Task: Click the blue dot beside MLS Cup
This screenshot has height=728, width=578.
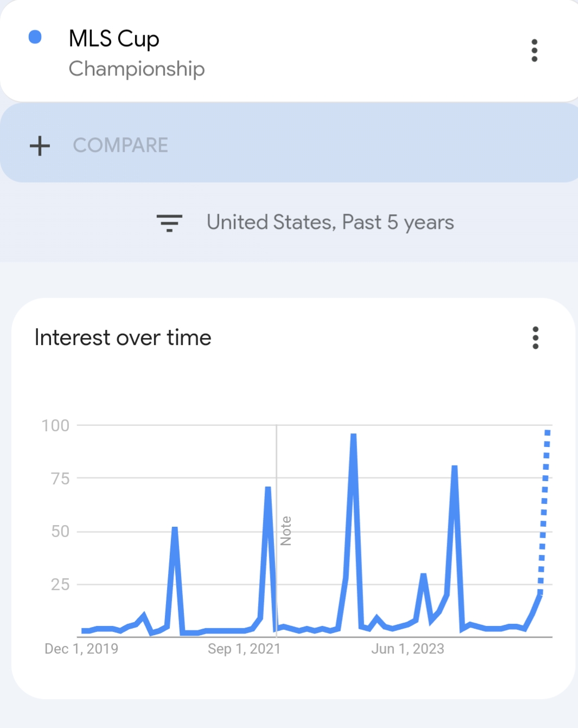Action: [x=35, y=37]
